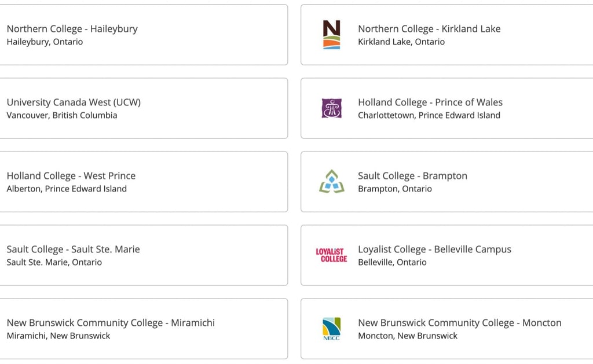The height and width of the screenshot is (364, 593).
Task: Click the NBCC logo icon
Action: (332, 329)
